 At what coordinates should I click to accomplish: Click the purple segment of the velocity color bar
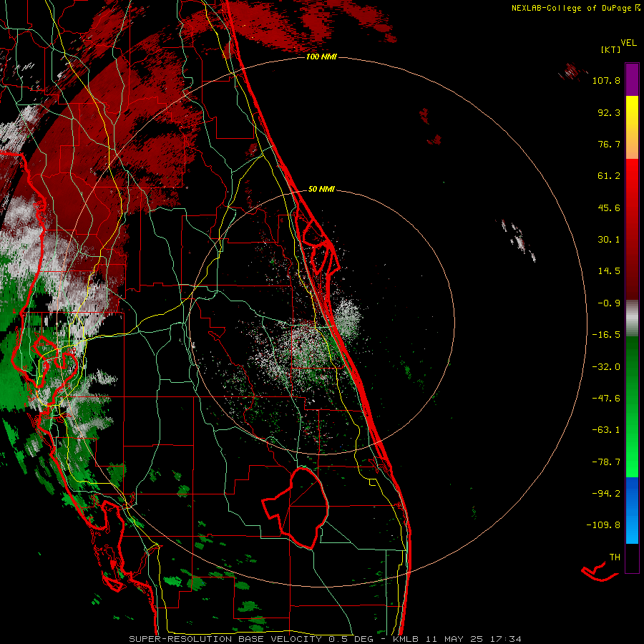tap(632, 79)
